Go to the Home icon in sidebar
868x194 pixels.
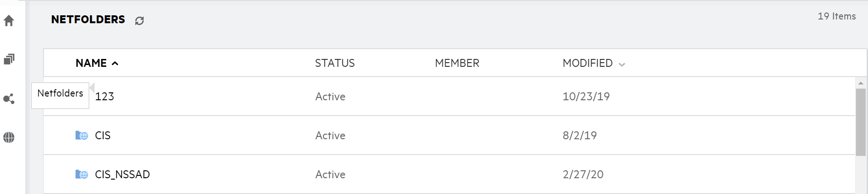[9, 21]
